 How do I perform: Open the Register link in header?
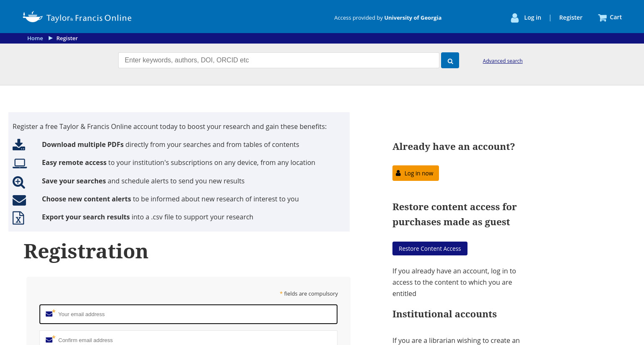[571, 18]
